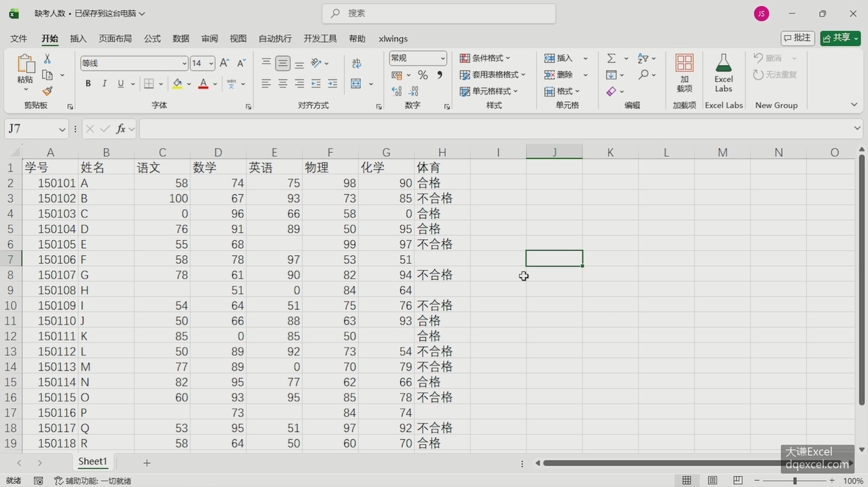
Task: Click the AutoSum sigma icon
Action: point(611,58)
